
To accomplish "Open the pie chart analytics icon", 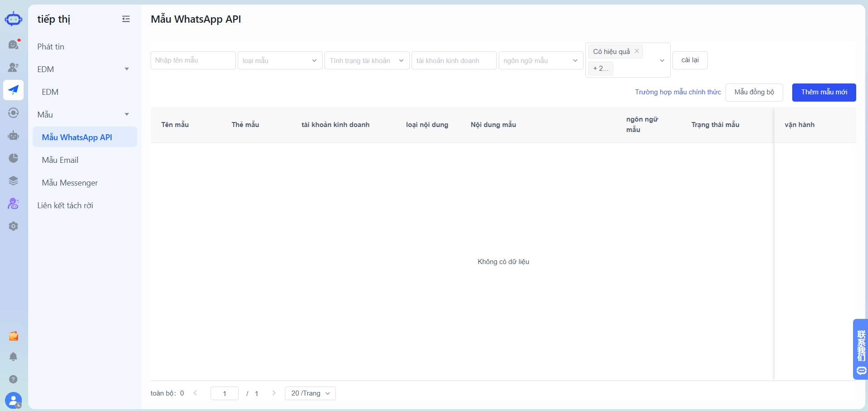I will pos(14,158).
